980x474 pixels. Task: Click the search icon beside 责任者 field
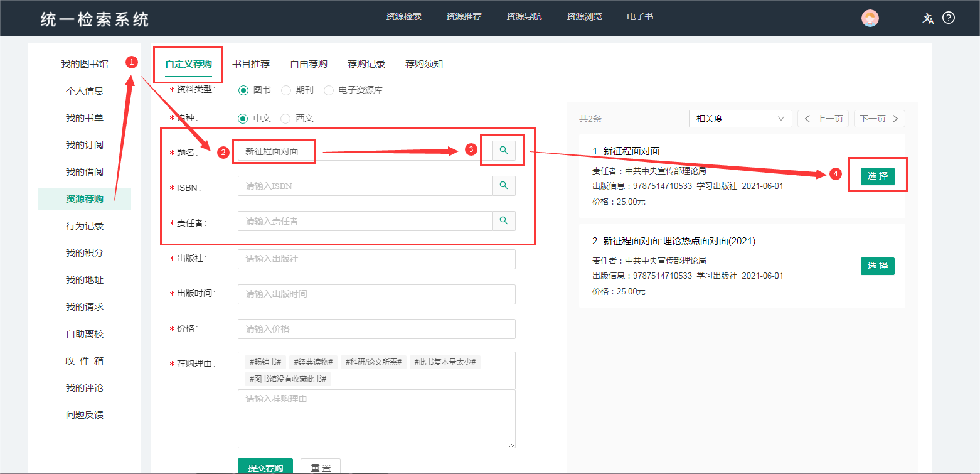(x=504, y=220)
